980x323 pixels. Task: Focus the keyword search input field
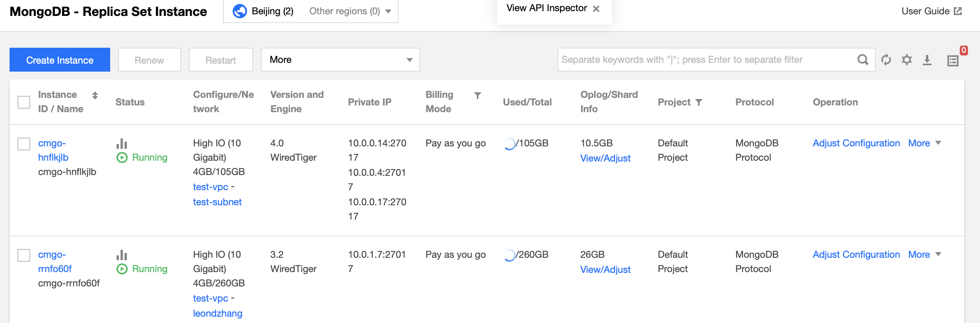pos(704,60)
